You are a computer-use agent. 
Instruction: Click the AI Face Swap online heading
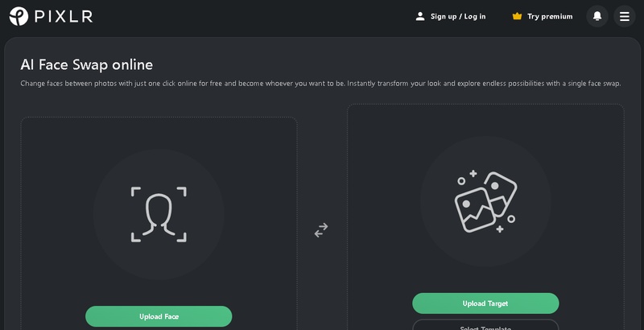[86, 64]
